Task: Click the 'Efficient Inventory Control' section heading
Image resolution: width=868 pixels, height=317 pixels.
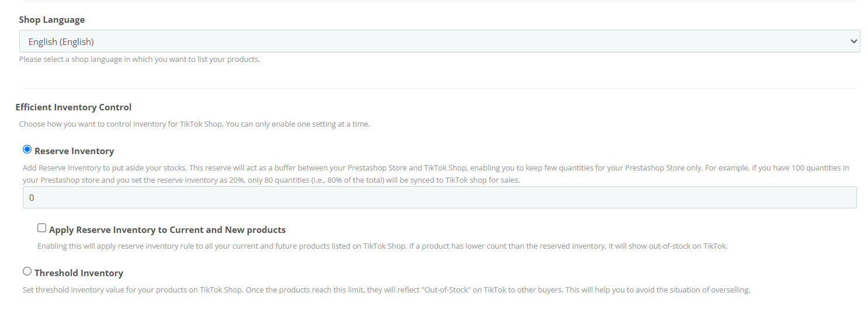Action: click(74, 107)
